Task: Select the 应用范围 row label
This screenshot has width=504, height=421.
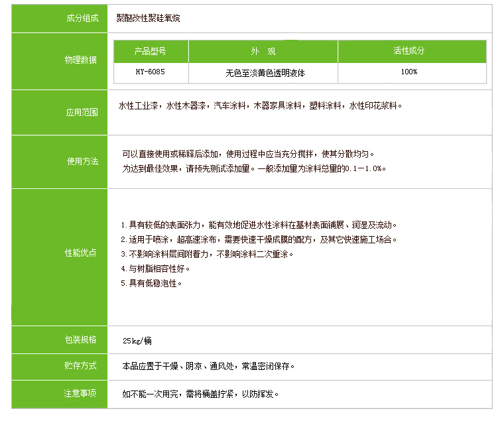Action: click(x=82, y=112)
